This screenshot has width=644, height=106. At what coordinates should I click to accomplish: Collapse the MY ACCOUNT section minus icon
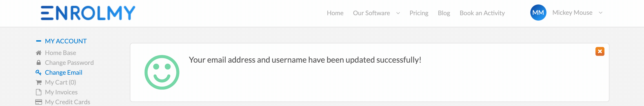point(38,41)
